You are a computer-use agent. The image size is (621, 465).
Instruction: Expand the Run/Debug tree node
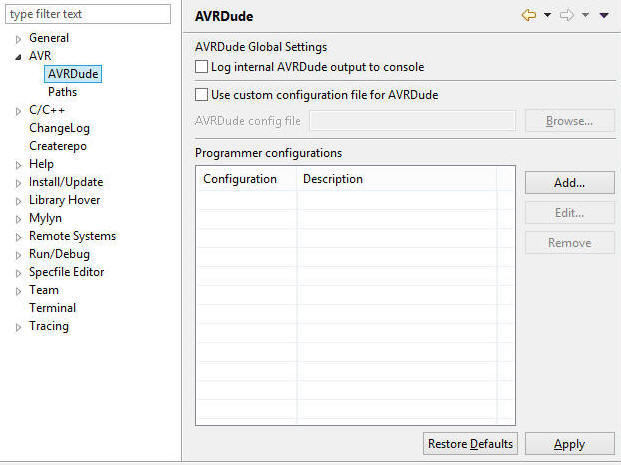coord(18,254)
